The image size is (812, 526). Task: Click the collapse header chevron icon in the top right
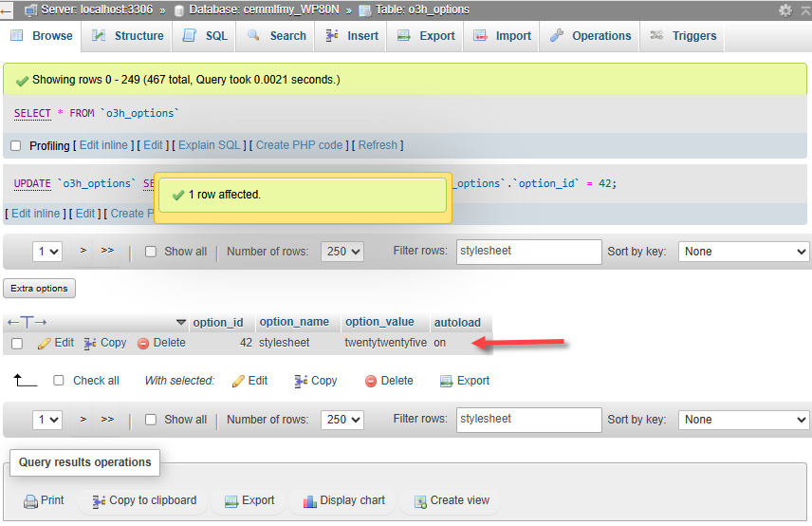point(805,9)
